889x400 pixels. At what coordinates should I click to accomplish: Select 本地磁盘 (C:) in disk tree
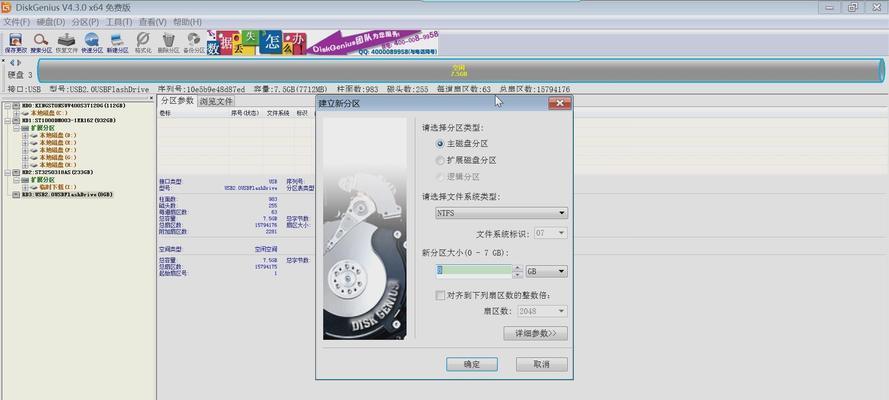49,113
